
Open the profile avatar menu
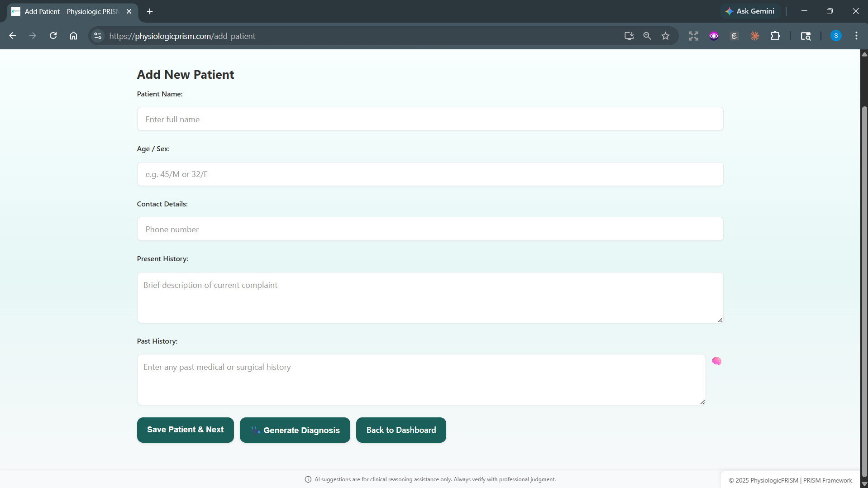836,36
